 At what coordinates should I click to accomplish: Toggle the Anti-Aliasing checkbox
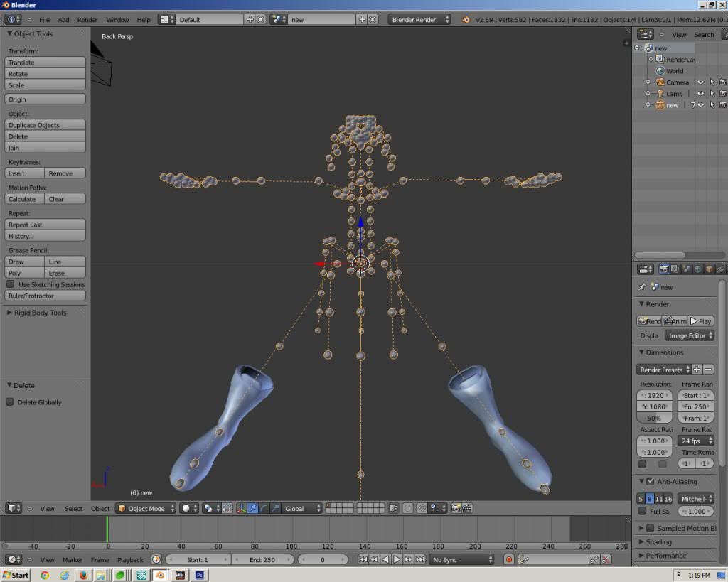(650, 482)
